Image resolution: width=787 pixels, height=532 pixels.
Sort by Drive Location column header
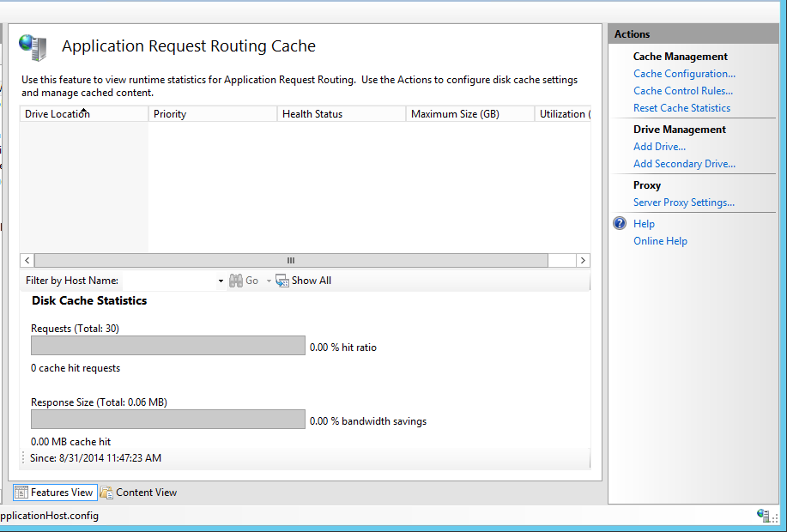(x=84, y=114)
